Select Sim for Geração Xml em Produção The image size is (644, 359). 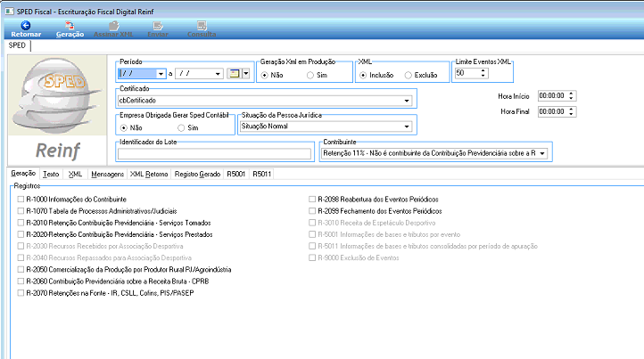coord(310,75)
